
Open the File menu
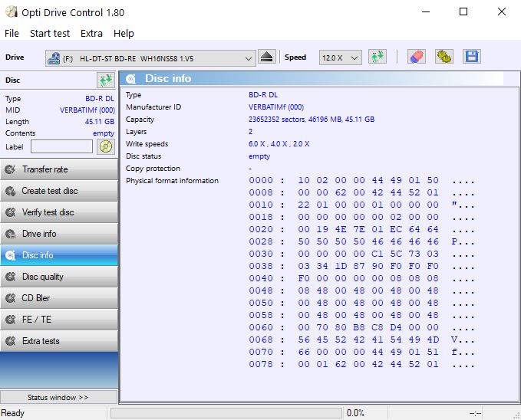[12, 34]
